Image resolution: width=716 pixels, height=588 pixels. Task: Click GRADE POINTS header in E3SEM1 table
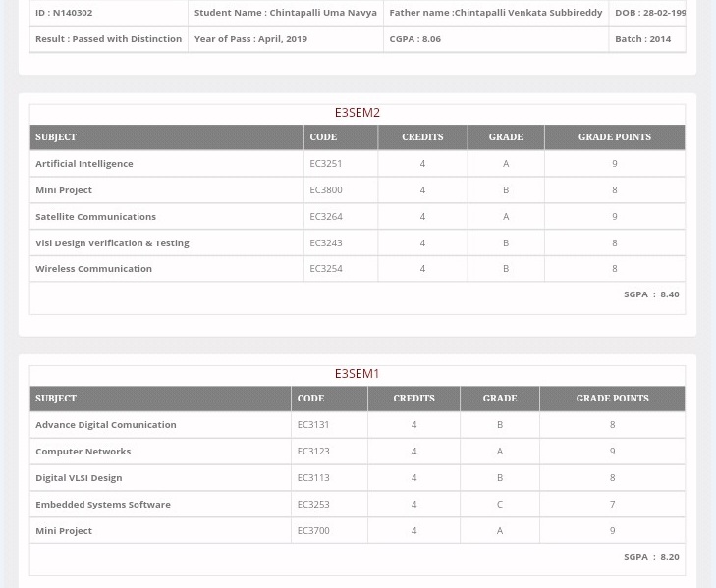[612, 399]
